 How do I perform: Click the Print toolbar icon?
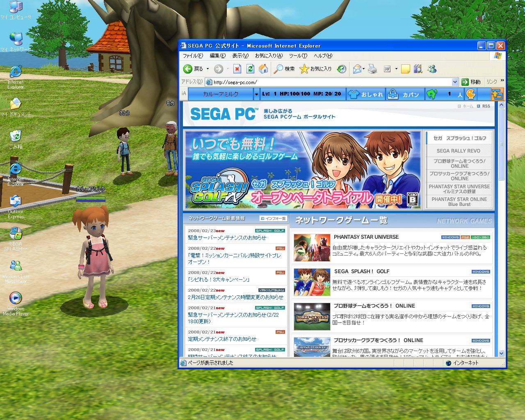[372, 69]
